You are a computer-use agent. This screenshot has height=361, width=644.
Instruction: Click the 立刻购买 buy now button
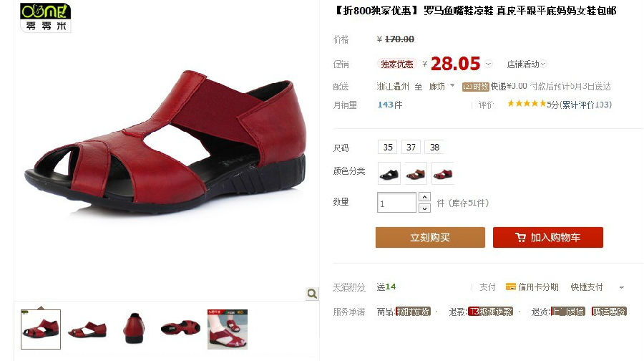tap(430, 237)
